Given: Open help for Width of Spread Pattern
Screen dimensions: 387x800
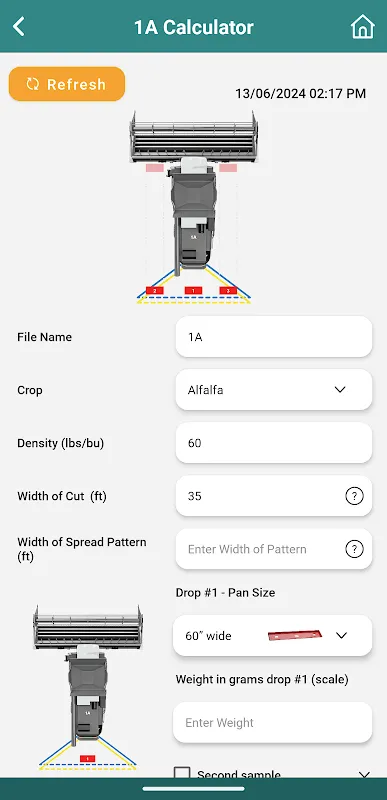Looking at the screenshot, I should 354,549.
